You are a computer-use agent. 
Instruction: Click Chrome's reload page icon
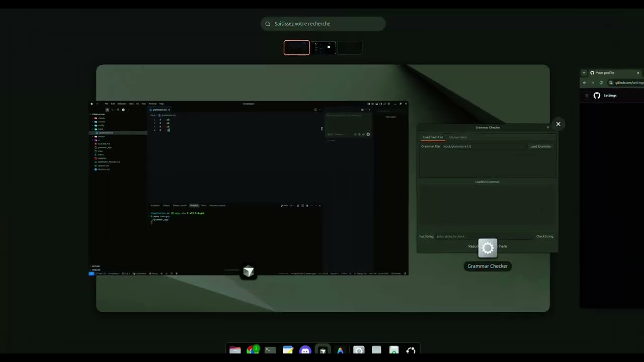click(x=601, y=82)
